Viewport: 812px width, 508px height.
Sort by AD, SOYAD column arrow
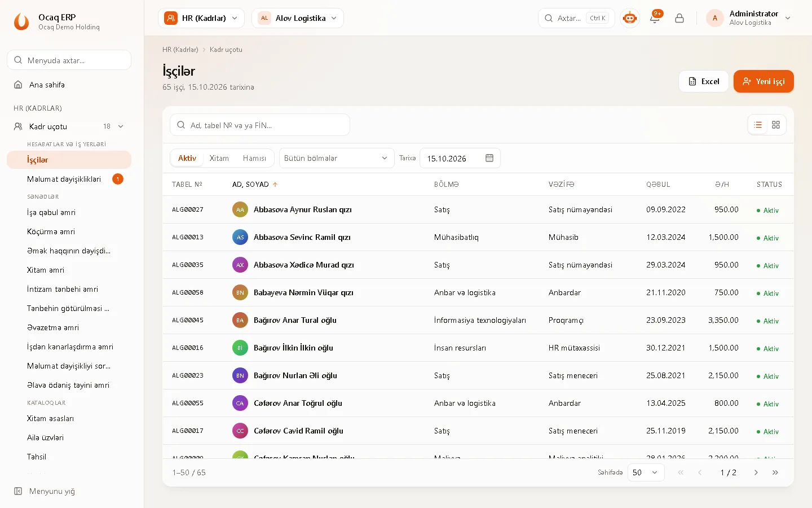[x=275, y=185]
